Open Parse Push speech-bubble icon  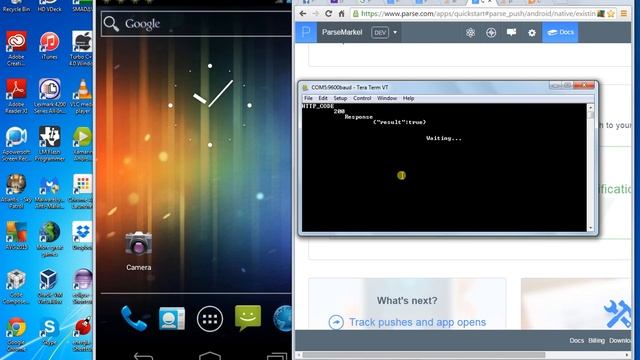(511, 32)
